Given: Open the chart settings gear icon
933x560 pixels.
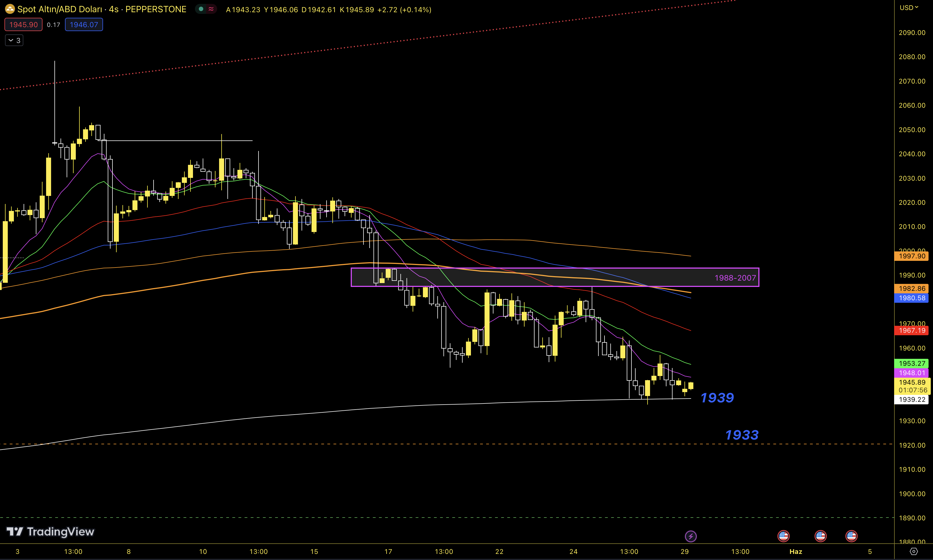Looking at the screenshot, I should (x=913, y=551).
